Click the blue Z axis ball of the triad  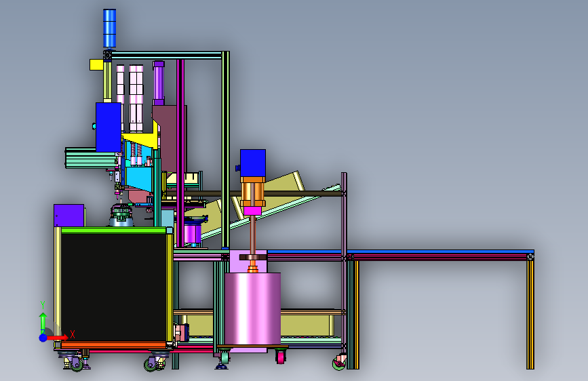click(x=43, y=338)
